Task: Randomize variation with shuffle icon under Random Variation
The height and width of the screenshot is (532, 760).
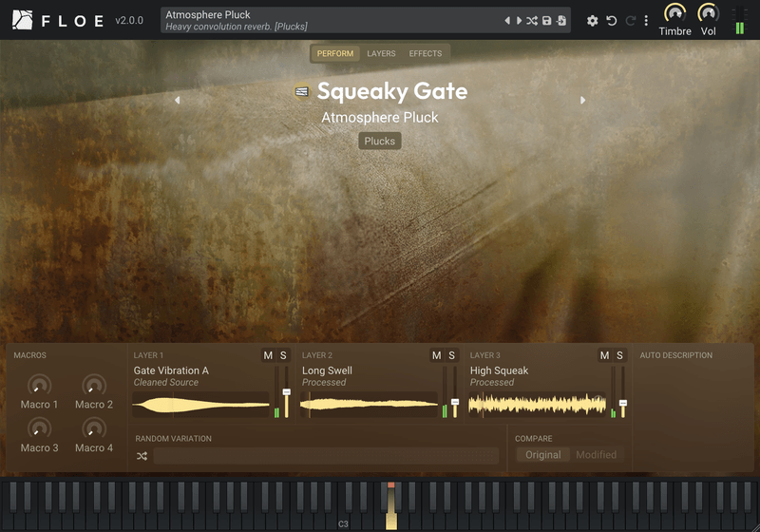Action: 142,456
